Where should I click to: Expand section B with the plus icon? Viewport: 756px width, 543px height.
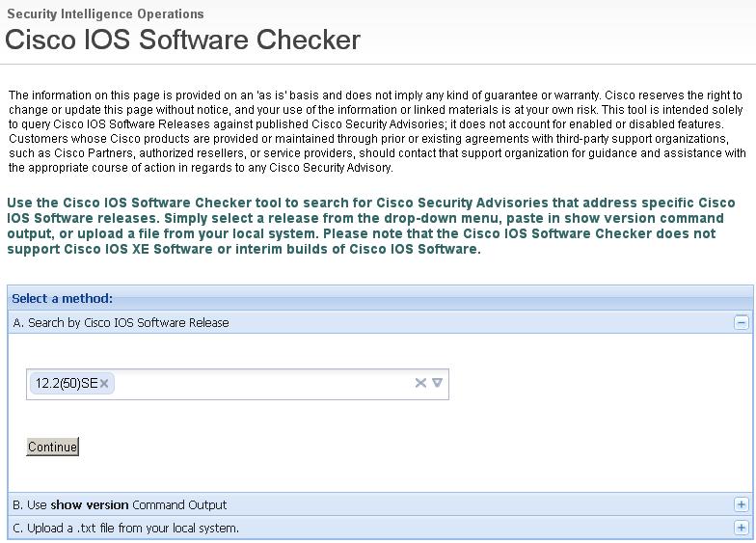tap(741, 505)
